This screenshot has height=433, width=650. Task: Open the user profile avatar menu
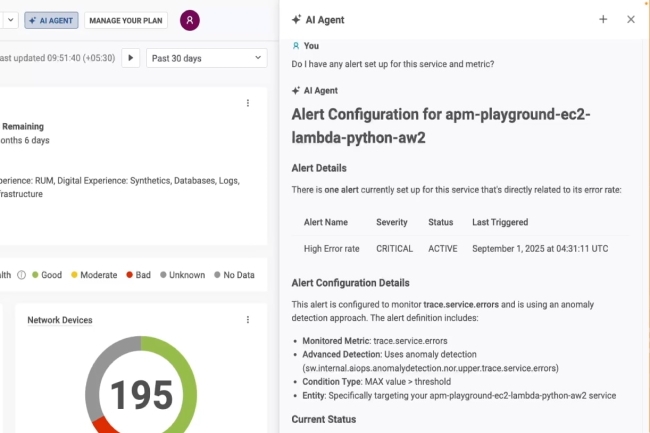(x=189, y=20)
